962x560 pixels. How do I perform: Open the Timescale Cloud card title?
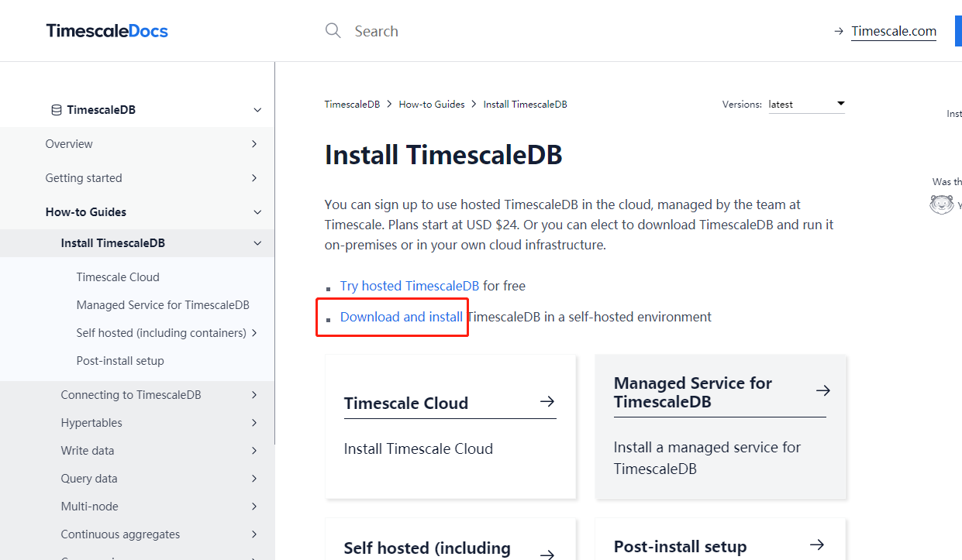406,404
